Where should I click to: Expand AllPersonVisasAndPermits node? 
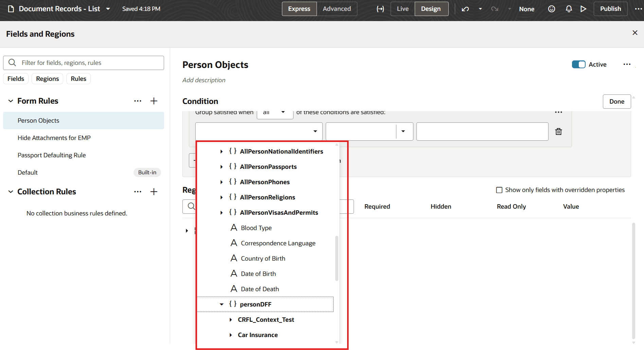tap(221, 213)
